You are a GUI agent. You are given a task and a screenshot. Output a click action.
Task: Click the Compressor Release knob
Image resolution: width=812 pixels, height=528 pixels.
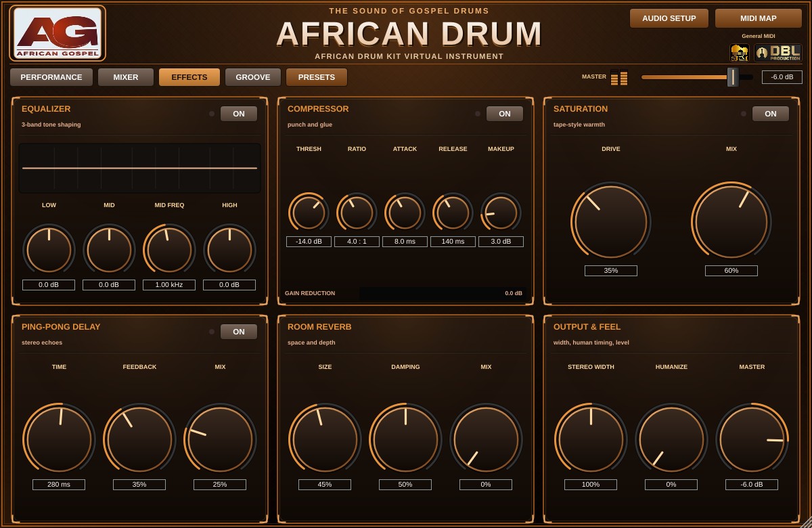[x=453, y=213]
